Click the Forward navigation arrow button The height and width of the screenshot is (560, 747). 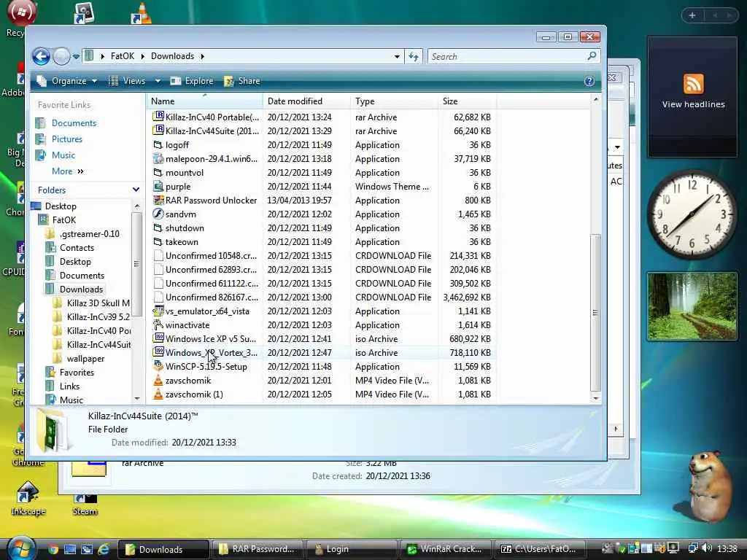click(x=61, y=57)
